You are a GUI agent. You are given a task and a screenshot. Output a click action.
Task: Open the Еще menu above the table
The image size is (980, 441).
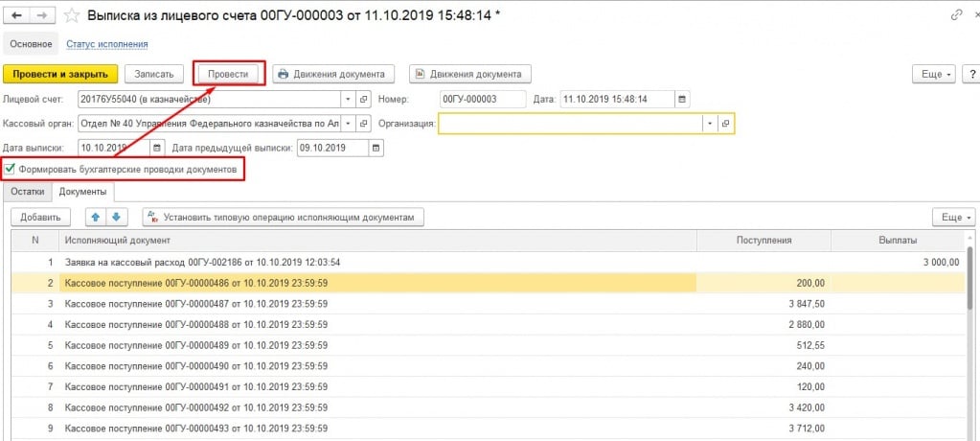point(954,217)
